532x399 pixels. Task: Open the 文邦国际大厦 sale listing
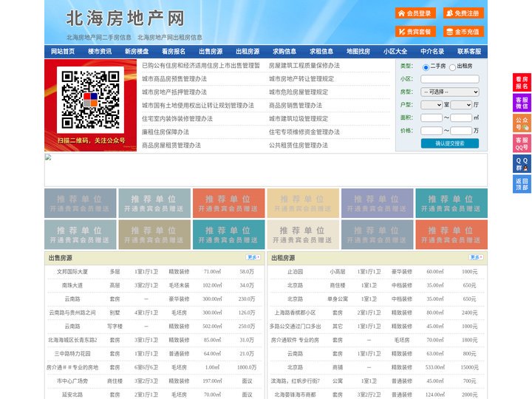click(x=72, y=272)
